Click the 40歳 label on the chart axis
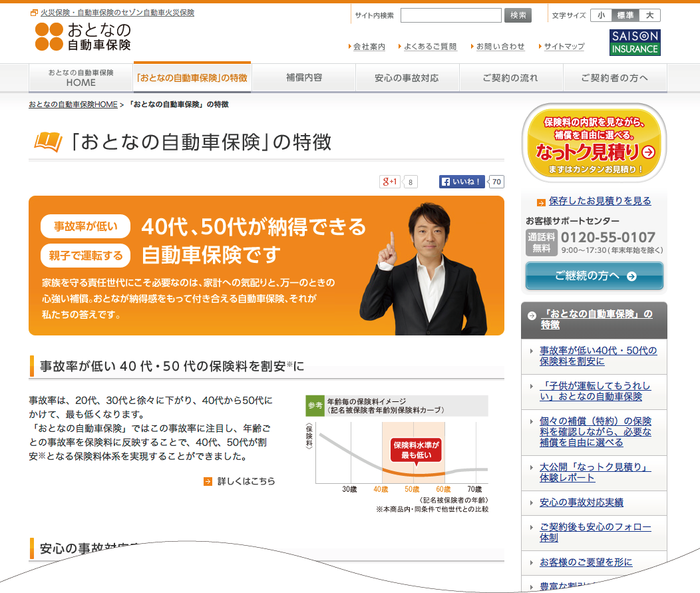 (381, 489)
